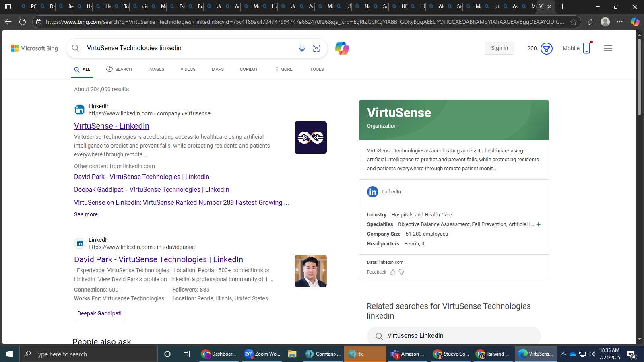Image resolution: width=644 pixels, height=362 pixels.
Task: Open Deepak Gaddipati VirtuSense Technologies link
Action: pos(152,189)
